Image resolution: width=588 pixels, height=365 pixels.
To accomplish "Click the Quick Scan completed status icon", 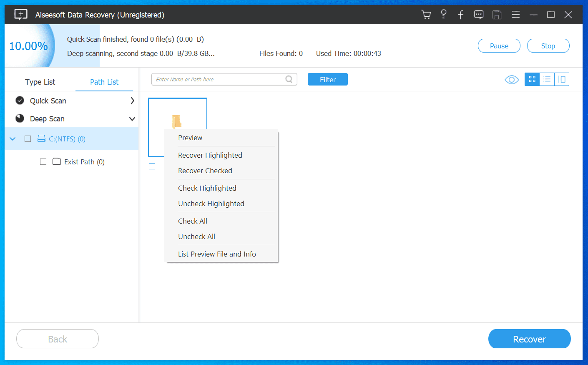I will [20, 101].
